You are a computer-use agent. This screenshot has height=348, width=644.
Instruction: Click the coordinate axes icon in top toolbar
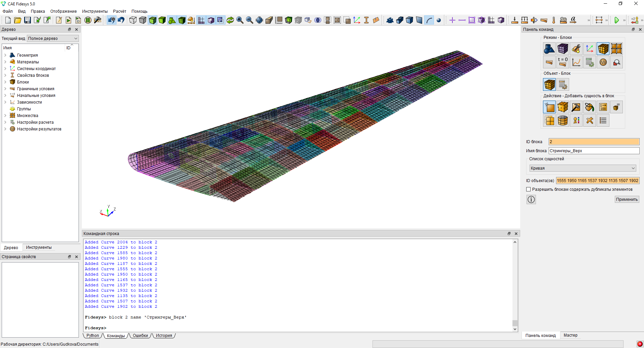point(357,20)
